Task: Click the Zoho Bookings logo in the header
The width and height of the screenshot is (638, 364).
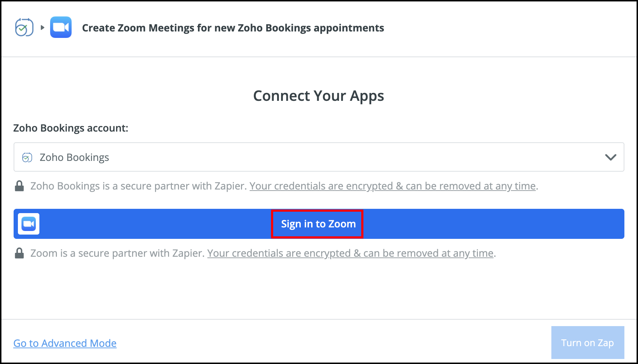Action: click(x=24, y=28)
